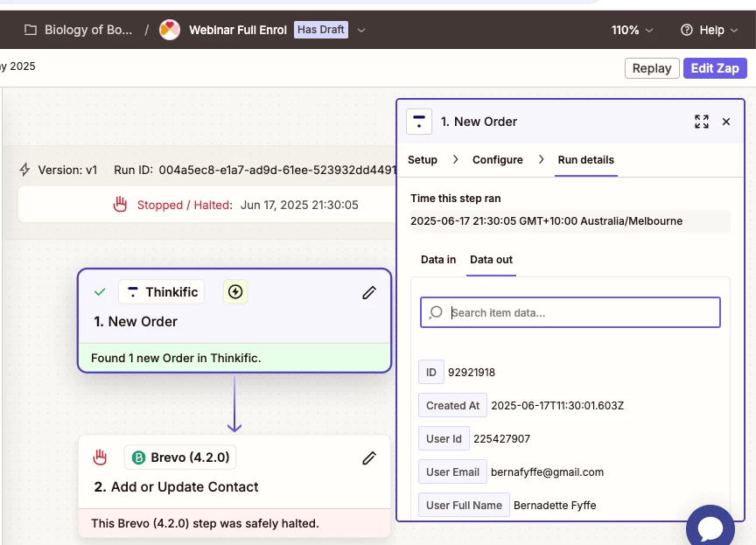Click the ID field label

click(x=431, y=373)
